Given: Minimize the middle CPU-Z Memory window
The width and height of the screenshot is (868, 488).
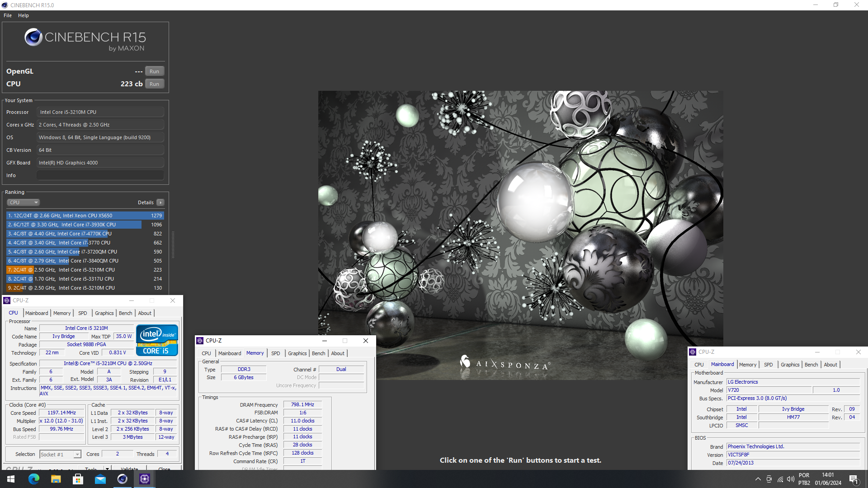Looking at the screenshot, I should tap(324, 341).
